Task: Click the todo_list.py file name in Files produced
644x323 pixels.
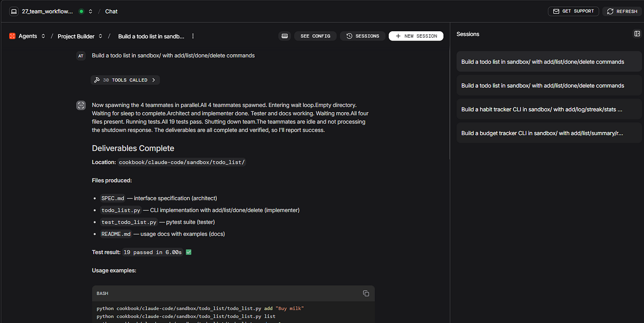Action: (121, 210)
